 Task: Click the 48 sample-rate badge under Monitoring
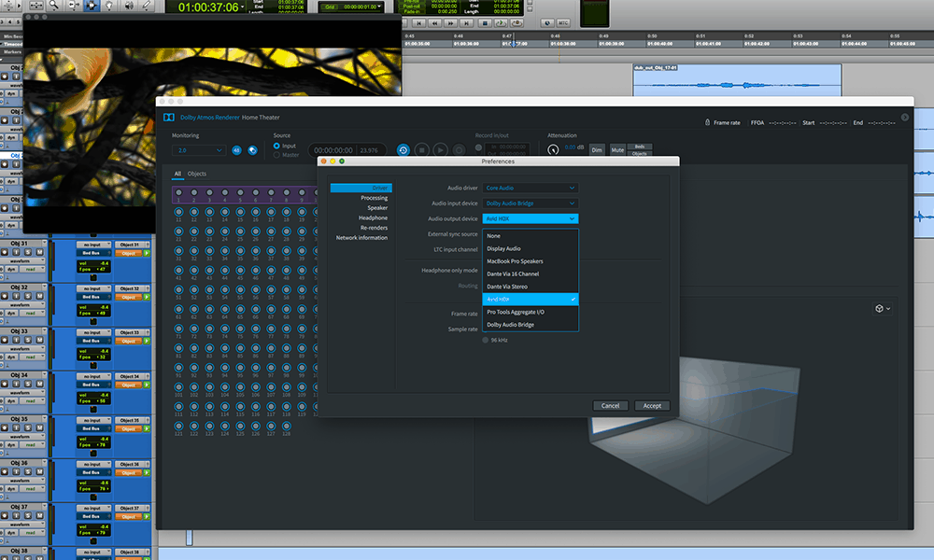click(236, 150)
